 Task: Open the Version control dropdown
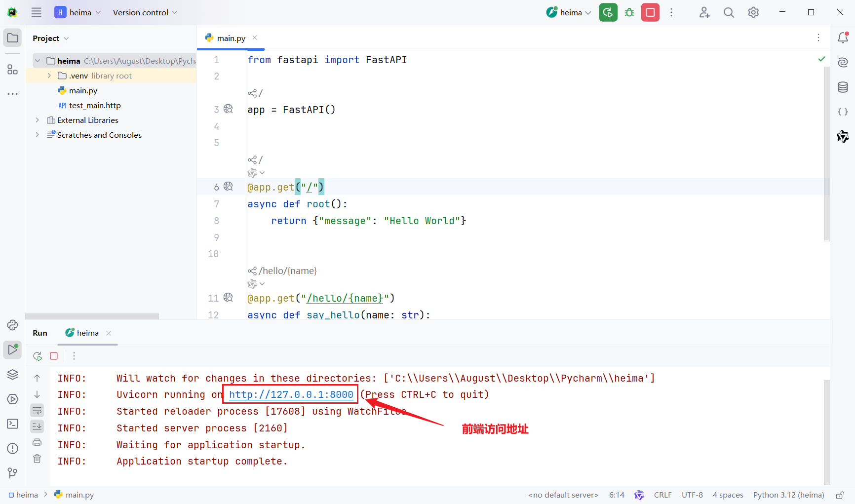145,13
